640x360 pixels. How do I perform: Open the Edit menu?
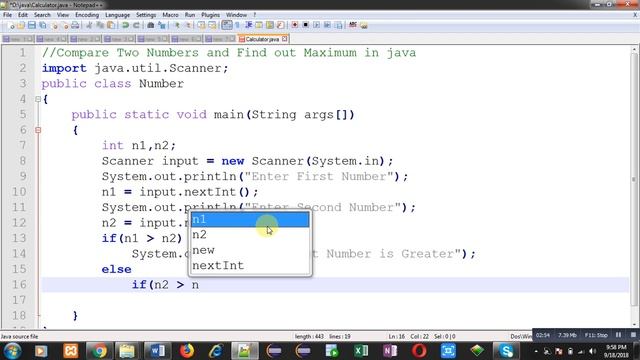click(x=23, y=15)
